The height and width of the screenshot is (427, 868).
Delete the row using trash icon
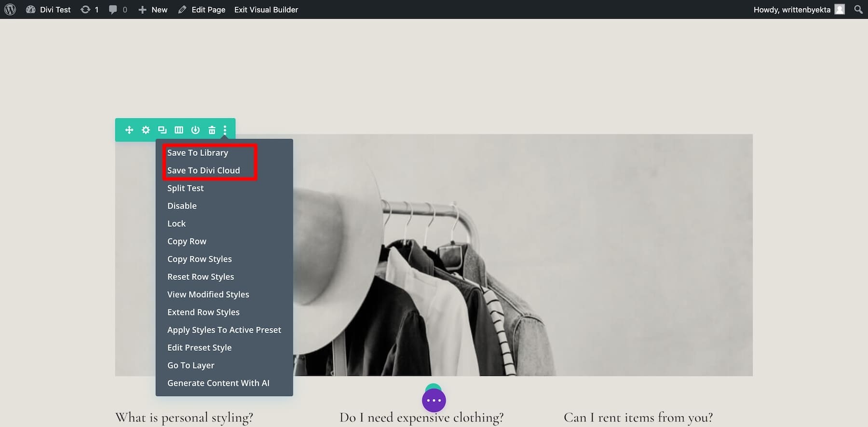click(212, 130)
